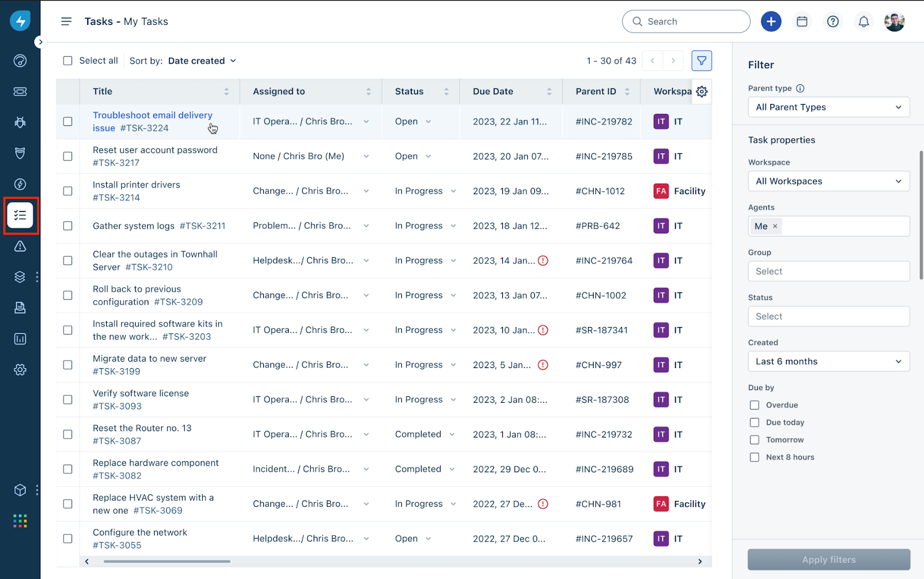Open table column settings gear

point(702,91)
